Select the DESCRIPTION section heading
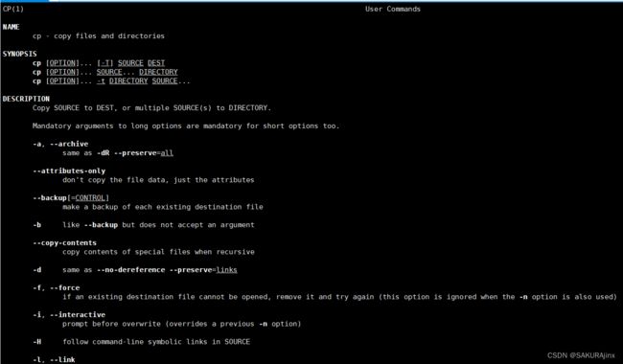The width and height of the screenshot is (623, 364). point(26,99)
